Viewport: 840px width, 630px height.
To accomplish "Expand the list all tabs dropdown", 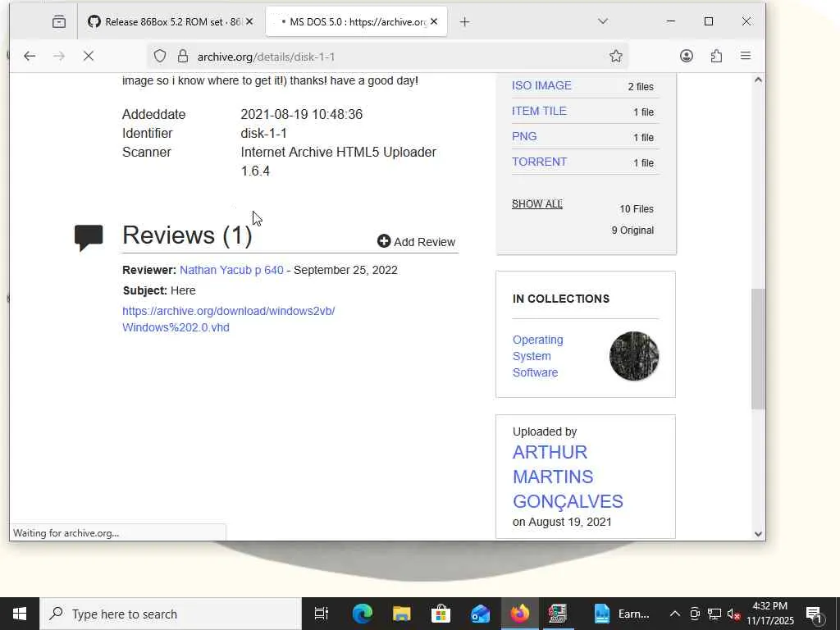I will 603,21.
